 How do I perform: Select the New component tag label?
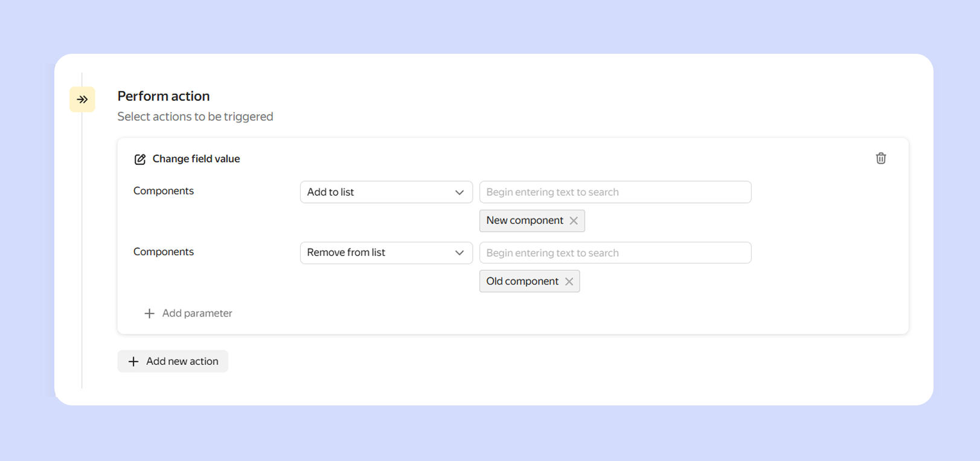(x=524, y=221)
